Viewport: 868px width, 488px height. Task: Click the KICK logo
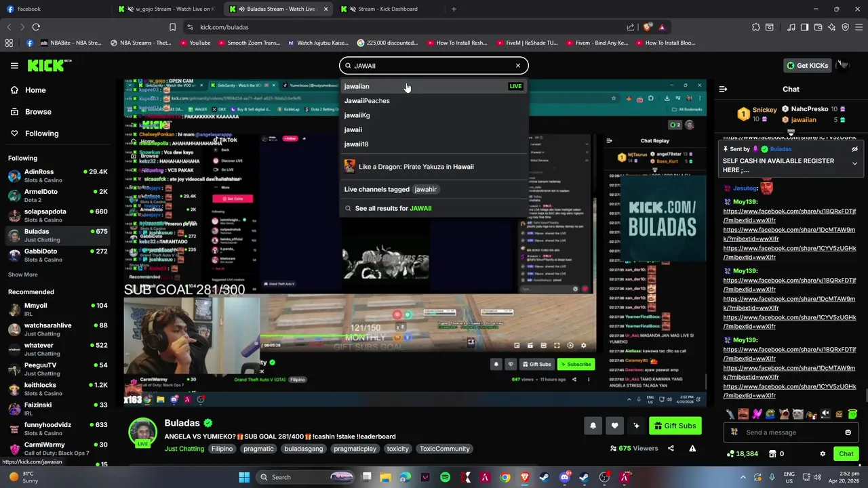coord(50,65)
